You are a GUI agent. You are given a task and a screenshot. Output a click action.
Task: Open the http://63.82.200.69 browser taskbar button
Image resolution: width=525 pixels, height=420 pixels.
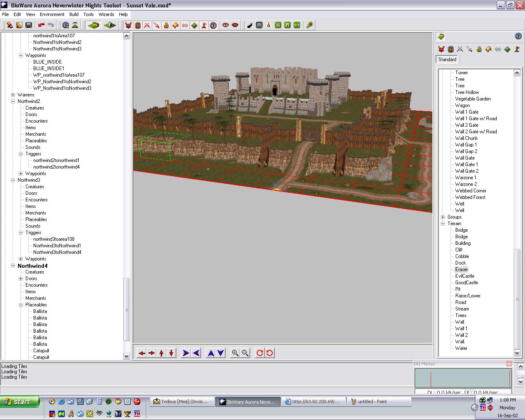pyautogui.click(x=314, y=402)
